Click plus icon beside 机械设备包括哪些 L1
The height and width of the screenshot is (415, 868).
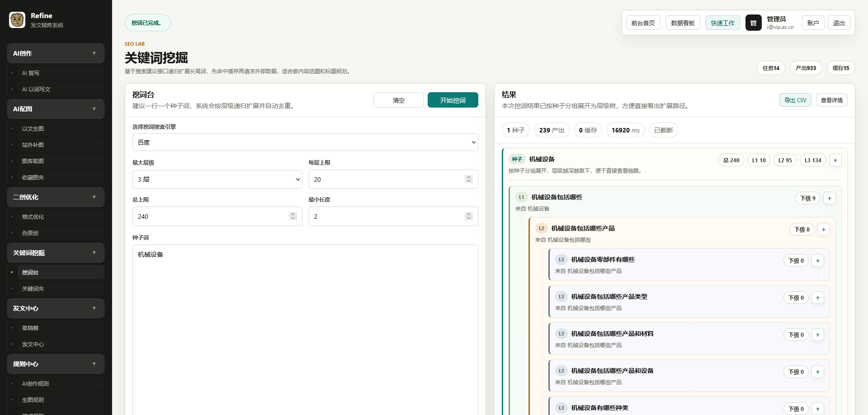pyautogui.click(x=829, y=198)
